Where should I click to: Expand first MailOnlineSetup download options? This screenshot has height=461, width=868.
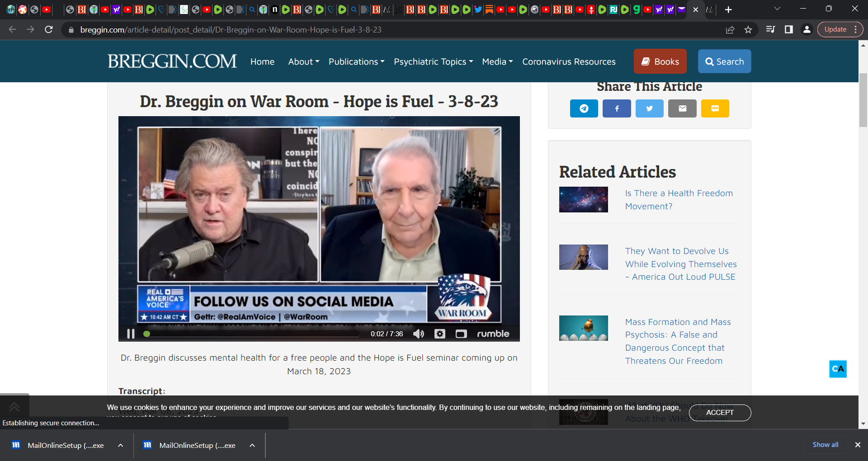click(121, 445)
